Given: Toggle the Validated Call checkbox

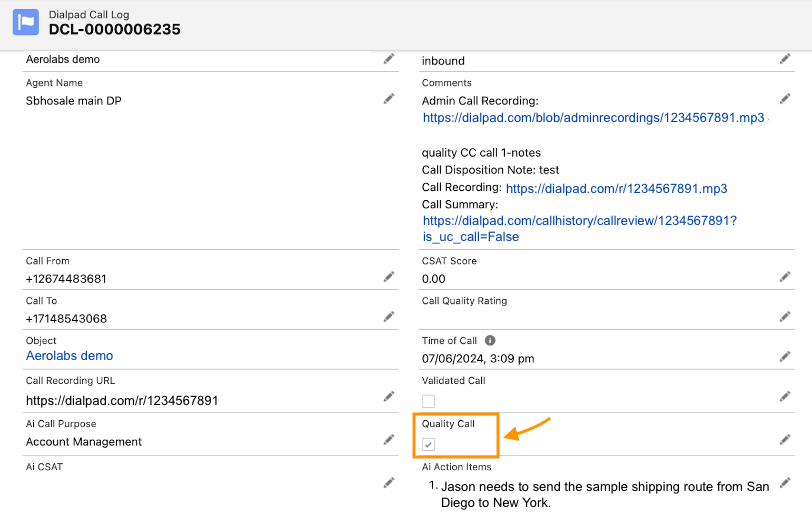Looking at the screenshot, I should tap(428, 401).
